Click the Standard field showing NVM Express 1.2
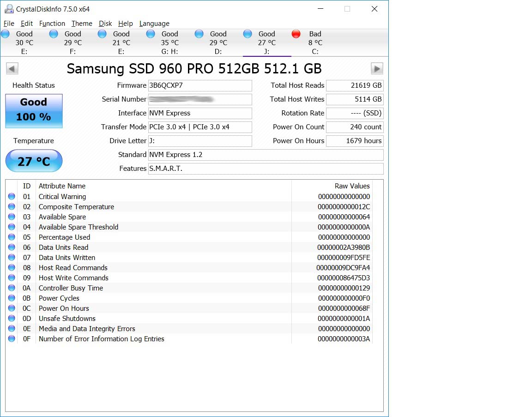This screenshot has width=532, height=417. pyautogui.click(x=266, y=155)
